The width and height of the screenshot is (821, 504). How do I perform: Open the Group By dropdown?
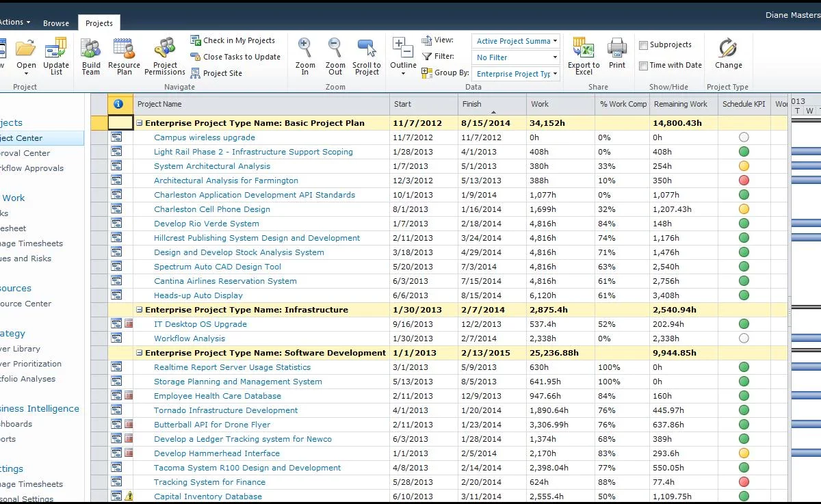516,74
